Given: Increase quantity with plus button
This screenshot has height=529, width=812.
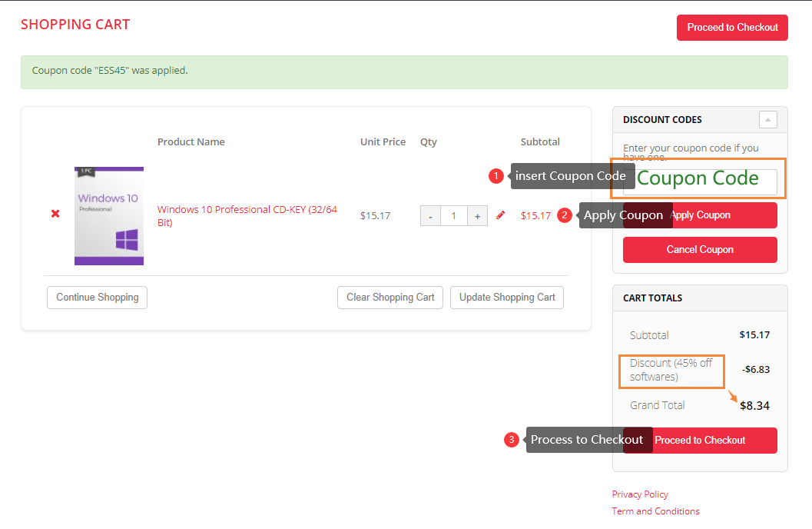Looking at the screenshot, I should pyautogui.click(x=477, y=216).
